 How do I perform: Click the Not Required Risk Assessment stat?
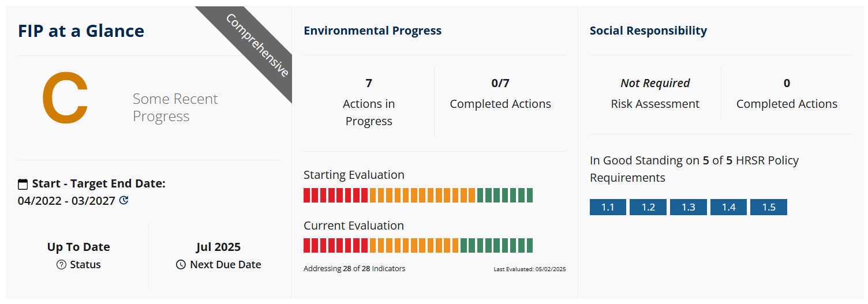pos(655,93)
